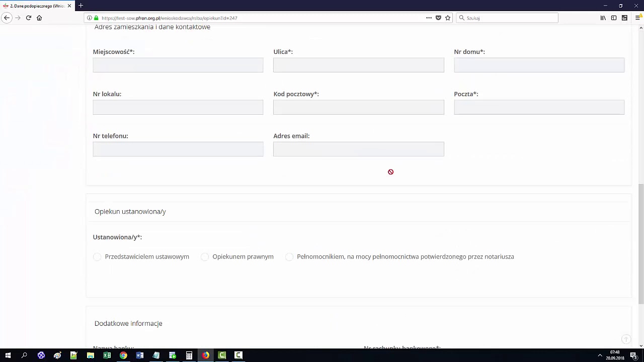Toggle Firefox sidebar view
The width and height of the screenshot is (644, 362).
614,18
